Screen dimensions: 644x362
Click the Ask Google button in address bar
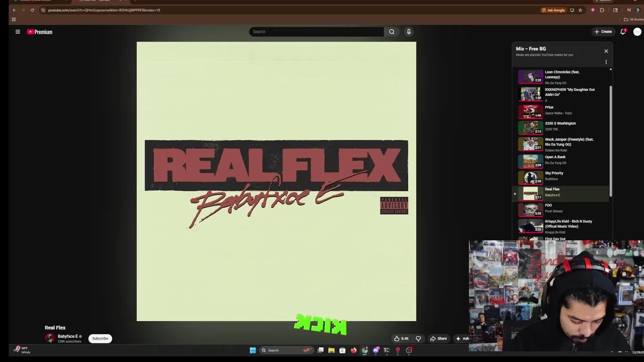(x=553, y=10)
